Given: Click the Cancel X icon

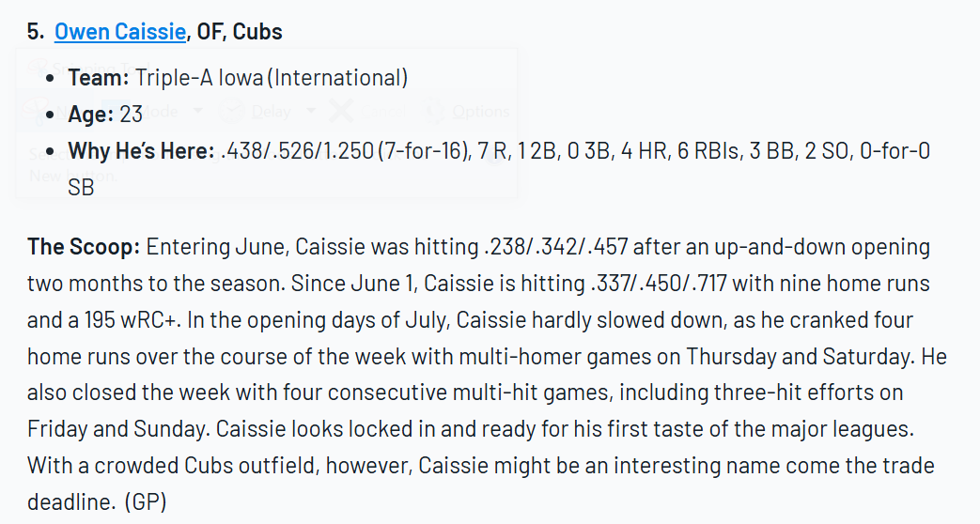Looking at the screenshot, I should click(x=340, y=111).
